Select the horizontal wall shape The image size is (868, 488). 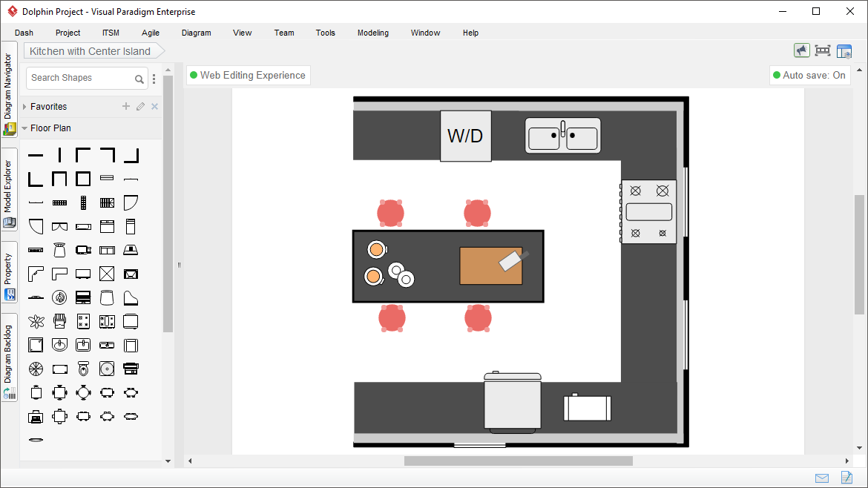[x=36, y=156]
